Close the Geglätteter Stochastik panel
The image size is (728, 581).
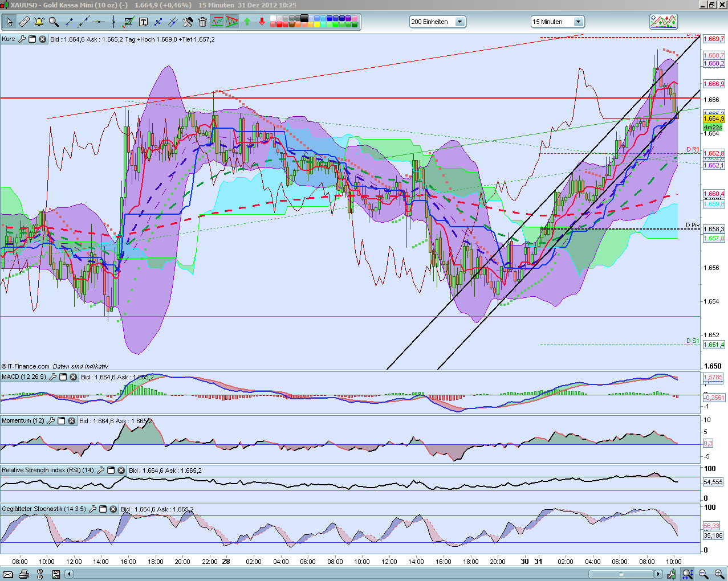pyautogui.click(x=113, y=509)
